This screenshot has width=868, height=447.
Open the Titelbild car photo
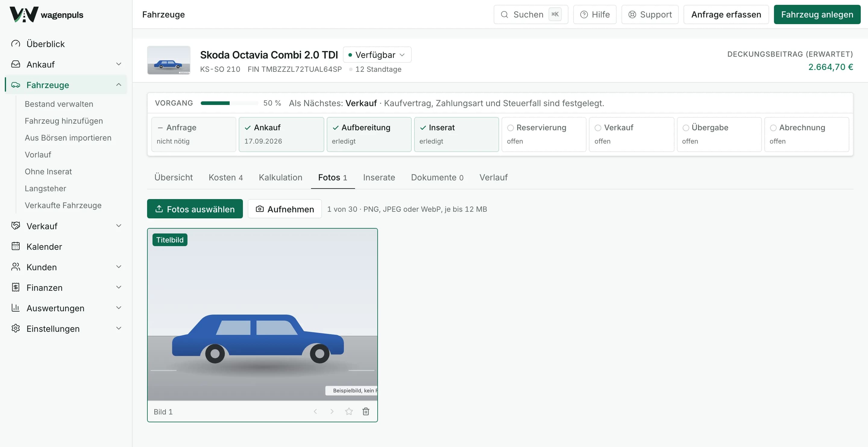[262, 315]
